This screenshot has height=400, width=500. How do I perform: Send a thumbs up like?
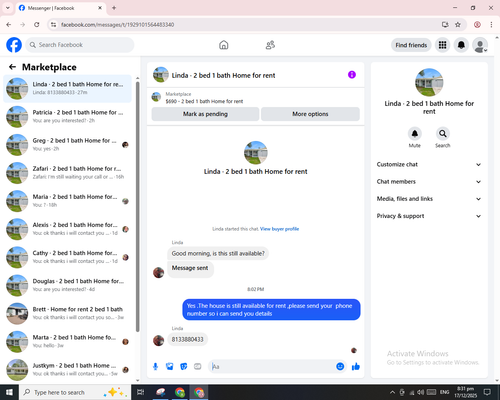click(356, 367)
